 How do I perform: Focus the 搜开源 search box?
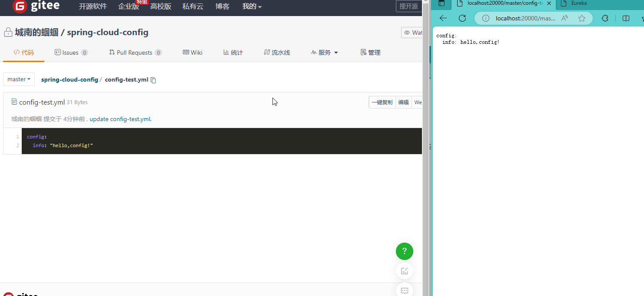[409, 6]
